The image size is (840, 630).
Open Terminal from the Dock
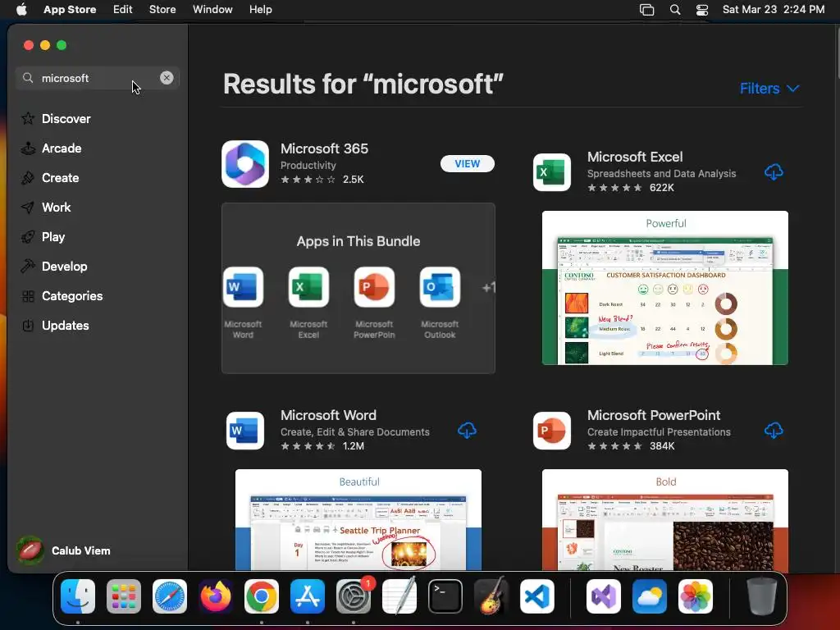pos(445,596)
